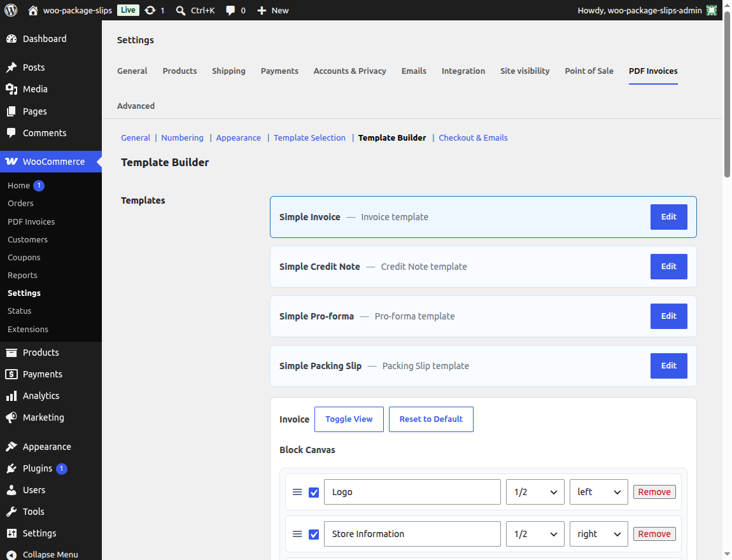Remove the Store Information block
The height and width of the screenshot is (560, 732).
(654, 534)
